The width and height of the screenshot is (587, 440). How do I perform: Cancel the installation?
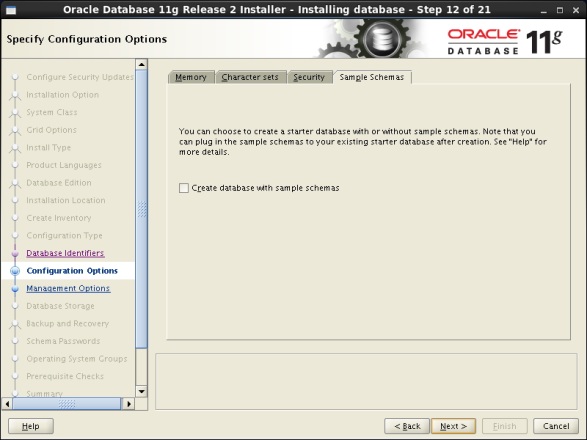click(x=556, y=426)
